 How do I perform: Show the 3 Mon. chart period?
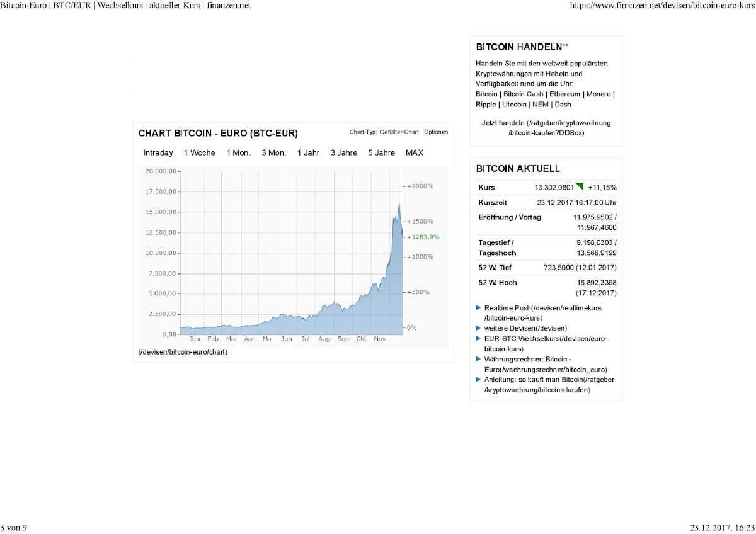[273, 153]
